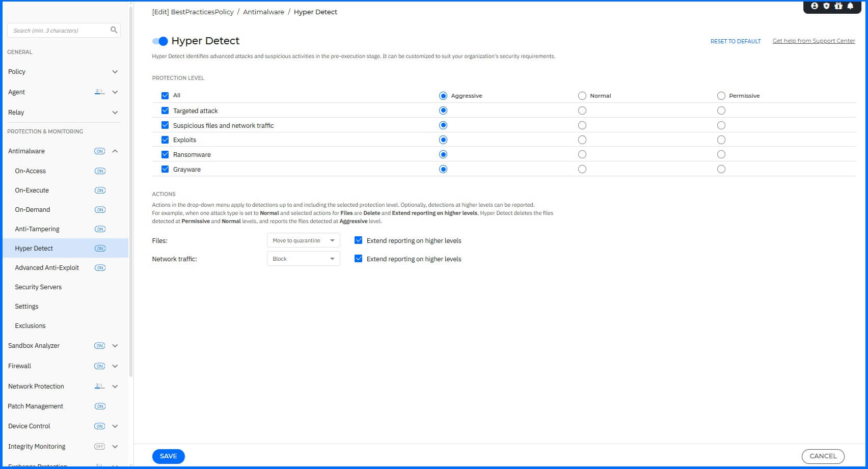This screenshot has width=868, height=469.
Task: Collapse the Antimalware section in the sidebar
Action: [115, 151]
